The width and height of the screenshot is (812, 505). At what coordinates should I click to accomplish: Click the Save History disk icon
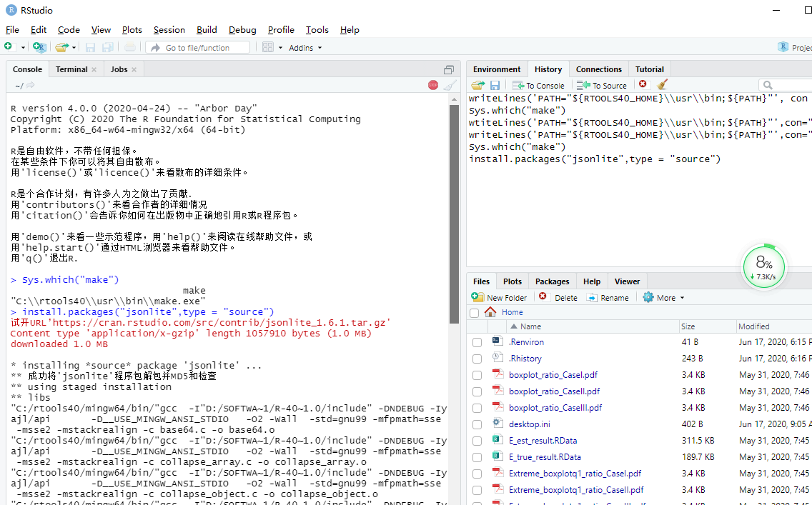(x=495, y=86)
